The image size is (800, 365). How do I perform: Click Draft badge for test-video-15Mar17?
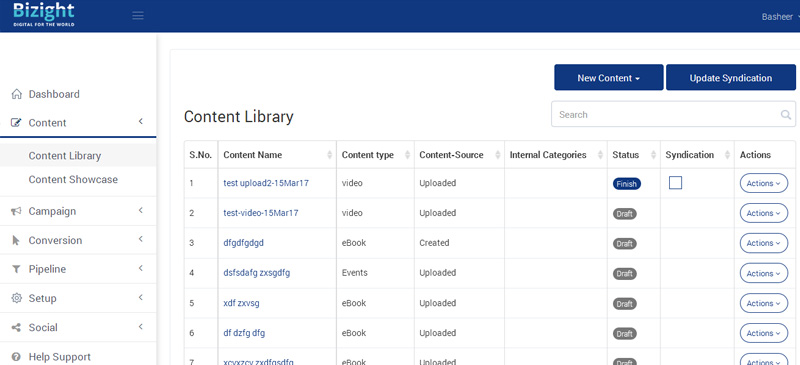coord(624,214)
